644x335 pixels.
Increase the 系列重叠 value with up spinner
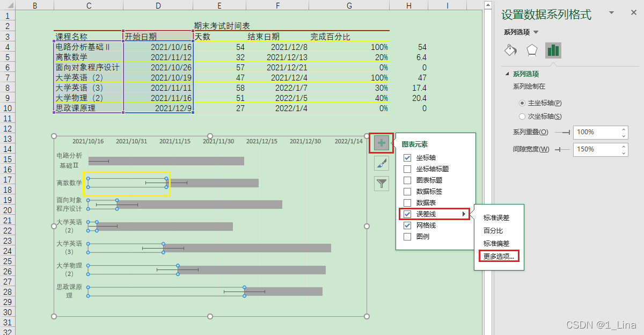click(623, 129)
